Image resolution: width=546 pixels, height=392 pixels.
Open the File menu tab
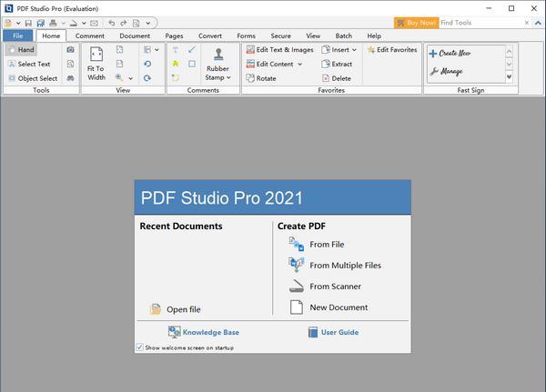18,35
